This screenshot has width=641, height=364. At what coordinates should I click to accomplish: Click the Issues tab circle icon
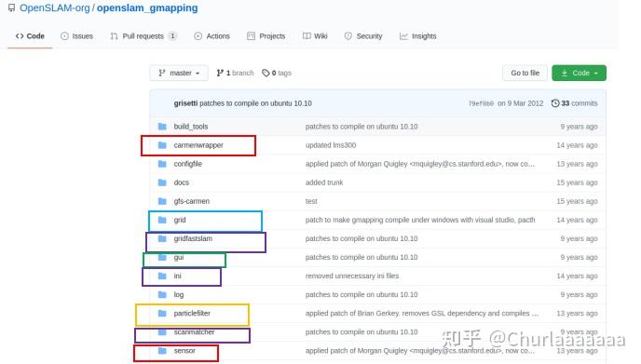click(64, 36)
